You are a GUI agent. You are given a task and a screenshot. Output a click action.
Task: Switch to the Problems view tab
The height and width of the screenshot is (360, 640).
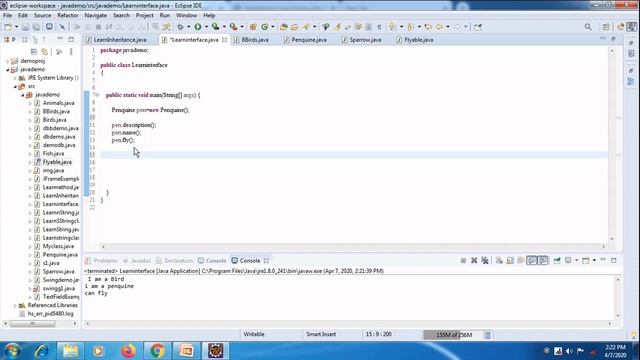point(101,260)
